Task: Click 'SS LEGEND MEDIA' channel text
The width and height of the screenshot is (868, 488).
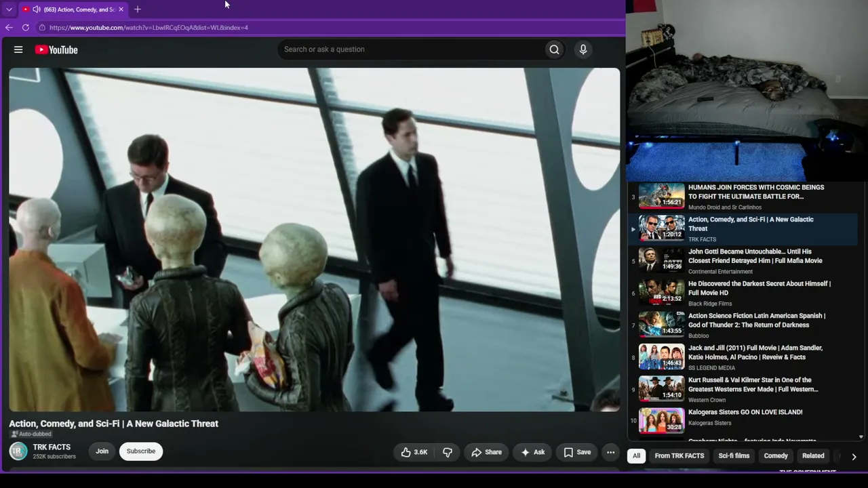Action: [711, 368]
